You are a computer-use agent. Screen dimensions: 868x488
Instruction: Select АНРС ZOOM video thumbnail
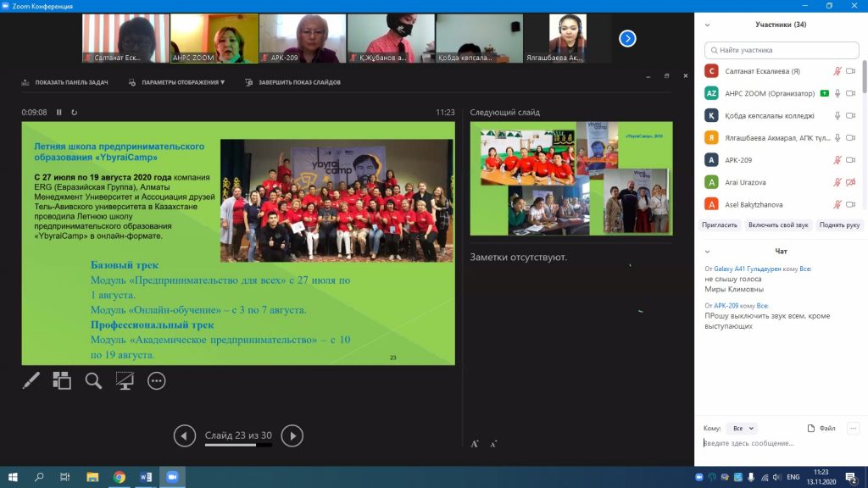click(x=214, y=38)
